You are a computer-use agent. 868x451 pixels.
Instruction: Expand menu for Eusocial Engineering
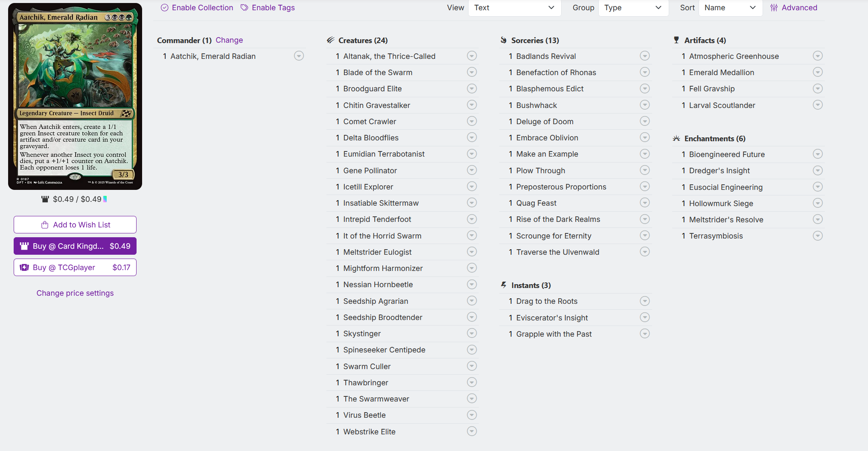click(818, 187)
